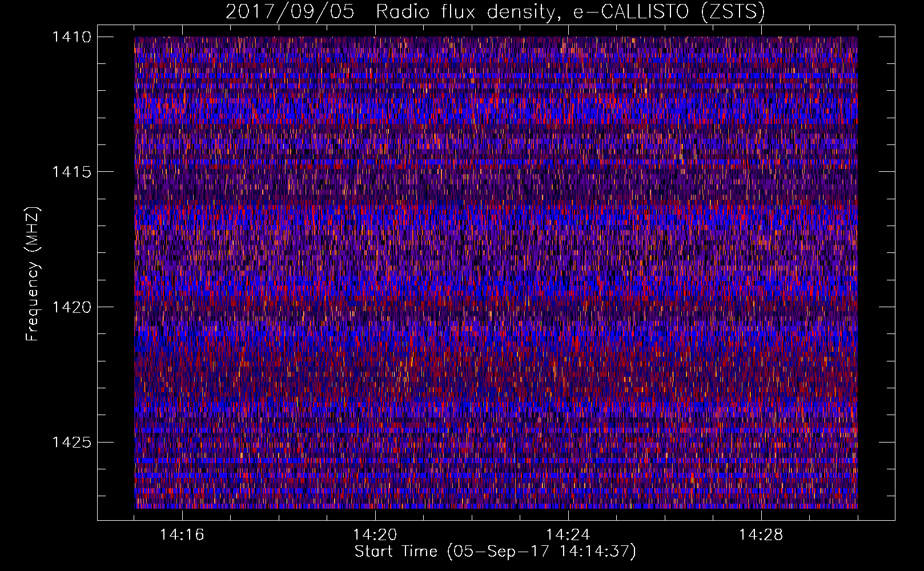Click the 1420 frequency tick label
Viewport: 924px width, 571px height.
tap(71, 307)
